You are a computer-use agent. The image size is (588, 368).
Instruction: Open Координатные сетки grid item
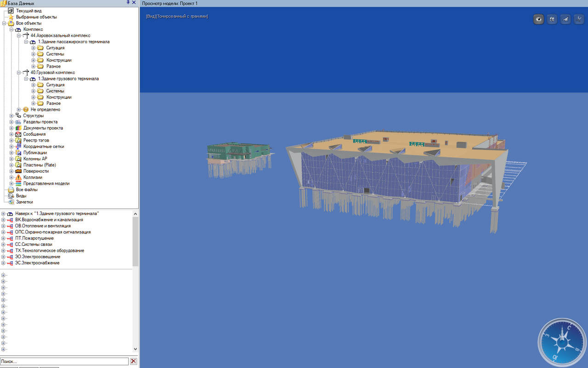point(44,147)
